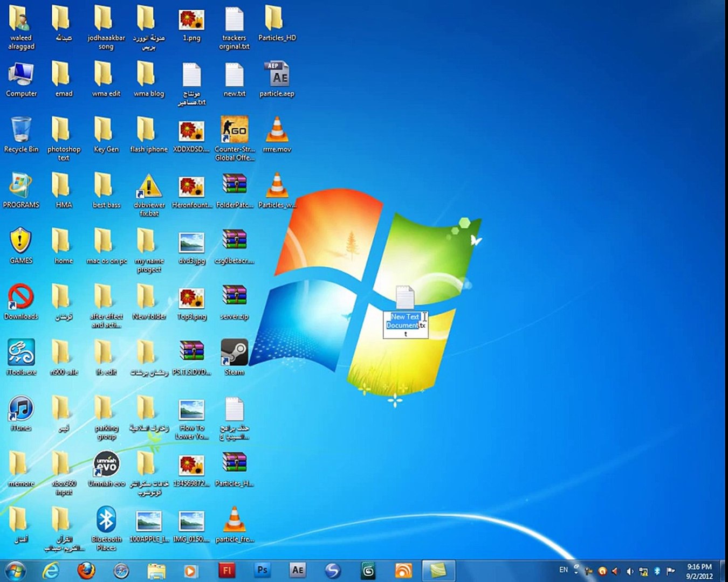Open the Steam desktop shortcut

234,357
